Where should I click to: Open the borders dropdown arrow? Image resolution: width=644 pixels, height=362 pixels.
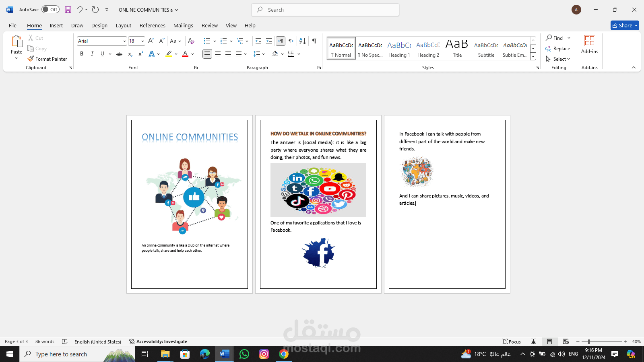pyautogui.click(x=299, y=54)
